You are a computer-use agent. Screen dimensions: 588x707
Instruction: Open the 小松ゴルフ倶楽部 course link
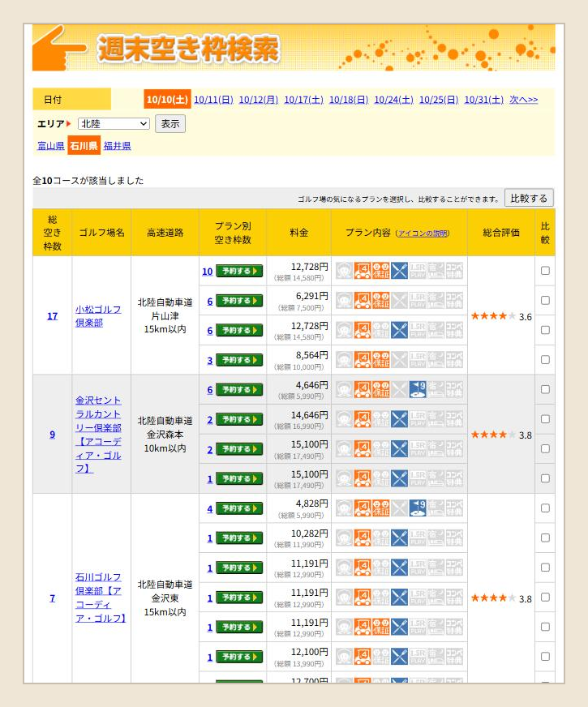[98, 316]
